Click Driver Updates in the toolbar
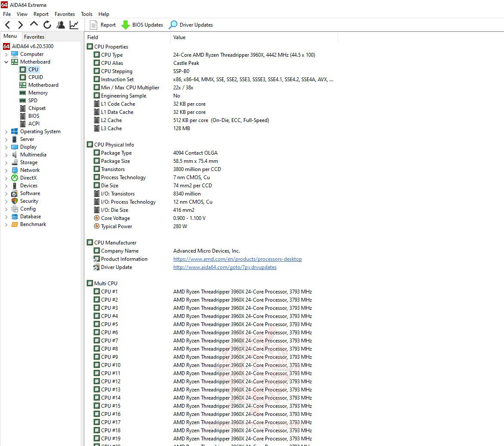Viewport: 504px width, 446px height. (x=191, y=25)
